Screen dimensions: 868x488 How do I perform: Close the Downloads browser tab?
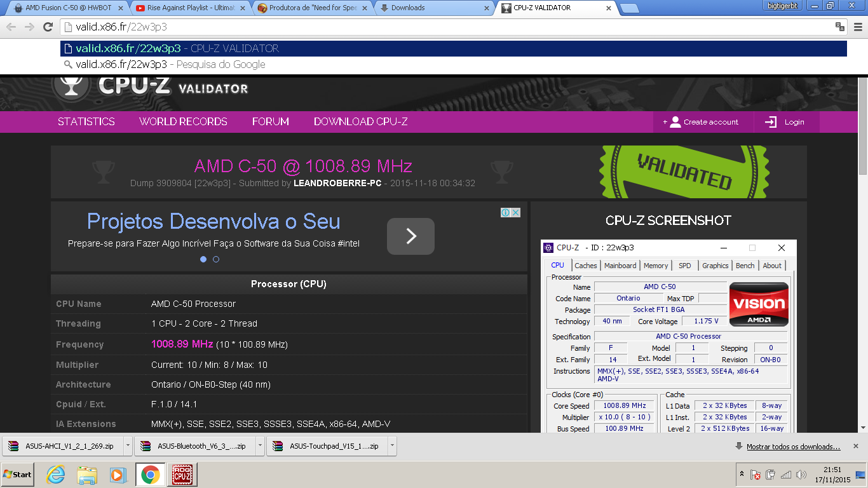pos(487,8)
